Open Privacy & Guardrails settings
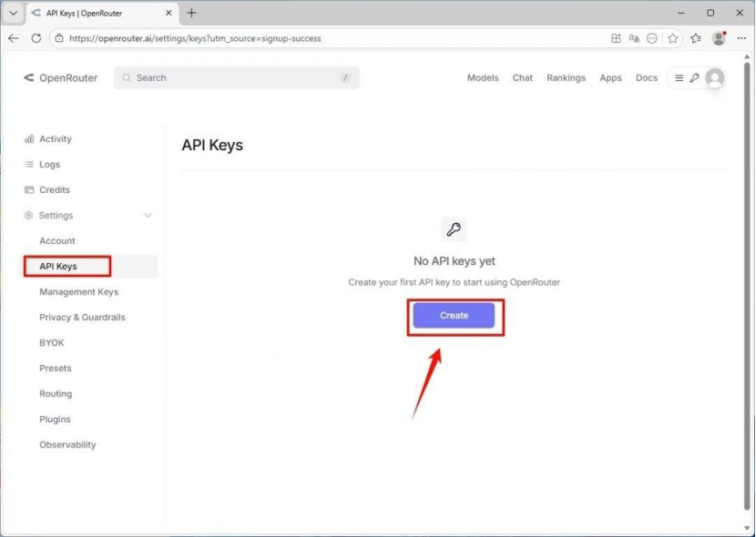This screenshot has height=537, width=756. (83, 318)
